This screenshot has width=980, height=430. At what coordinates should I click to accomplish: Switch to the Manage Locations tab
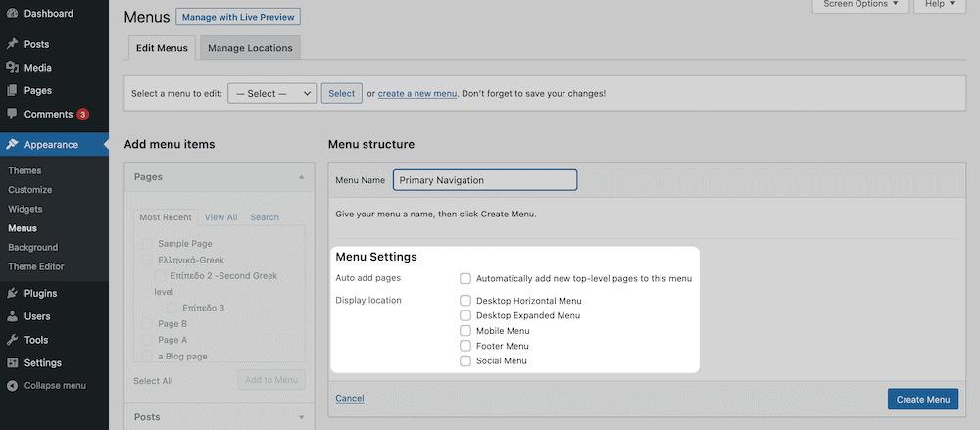click(x=250, y=48)
